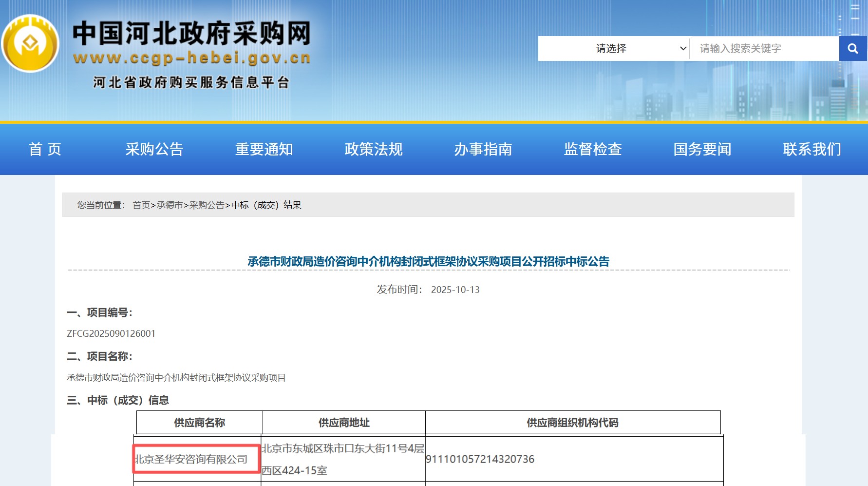Navigate to the 办事指南 section
Screen dimensions: 868x486
483,149
